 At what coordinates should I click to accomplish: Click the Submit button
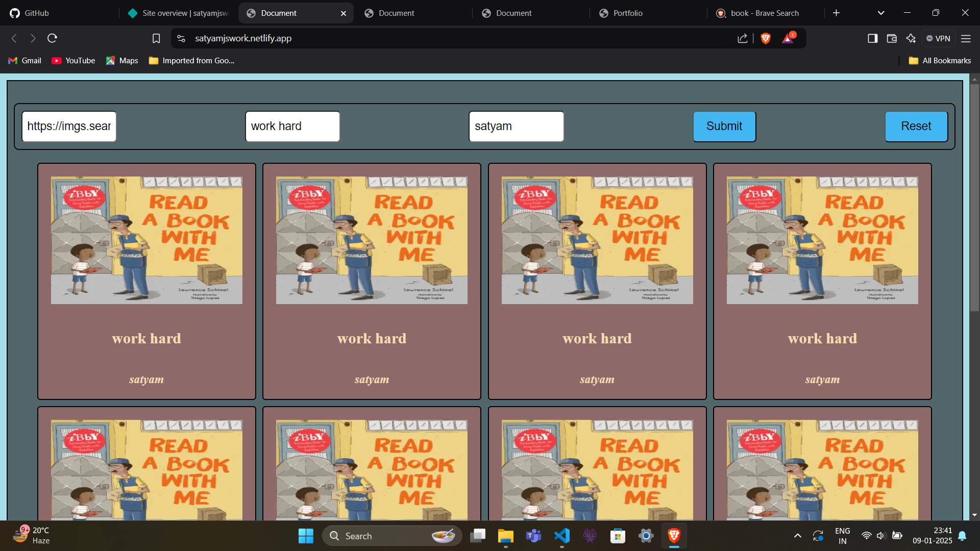(x=724, y=127)
